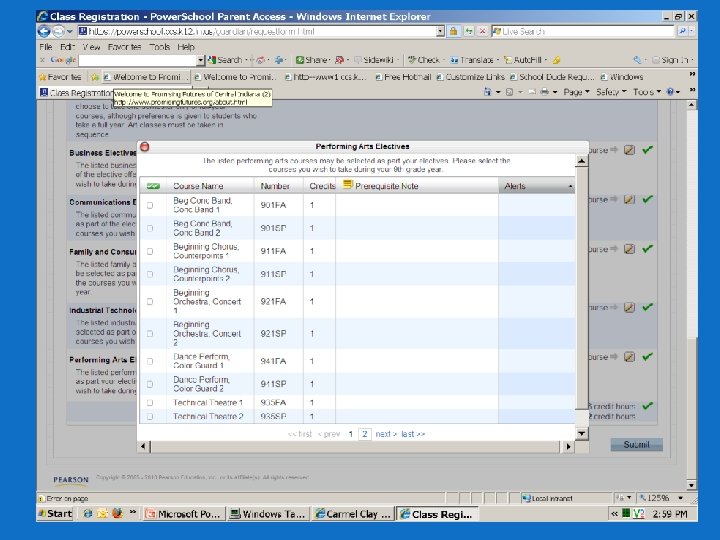
Task: Click the Performing Arts edit pencil icon
Action: pyautogui.click(x=630, y=357)
